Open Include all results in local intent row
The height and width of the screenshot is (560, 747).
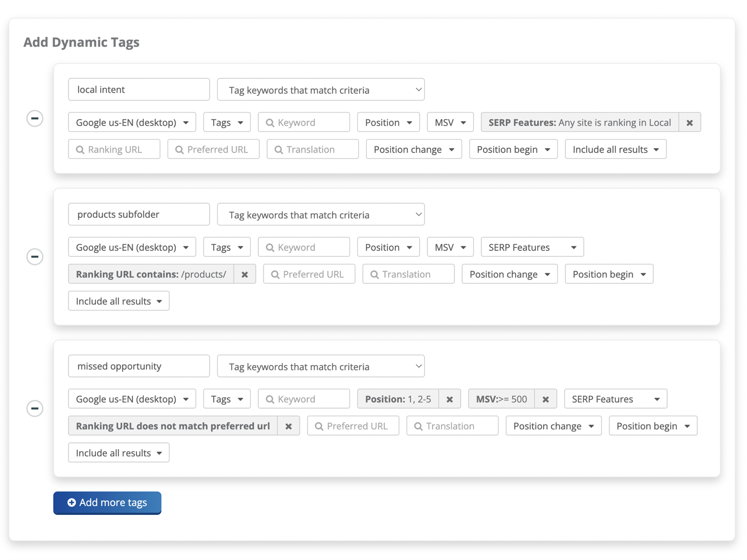click(x=616, y=149)
